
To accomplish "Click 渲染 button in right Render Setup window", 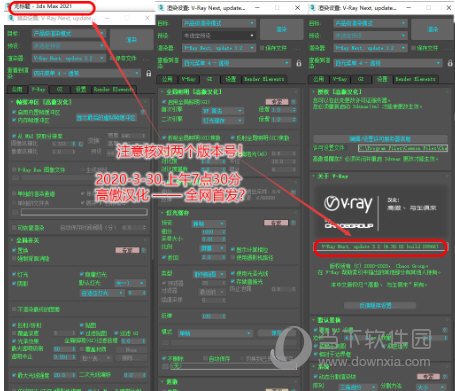I will (x=433, y=30).
